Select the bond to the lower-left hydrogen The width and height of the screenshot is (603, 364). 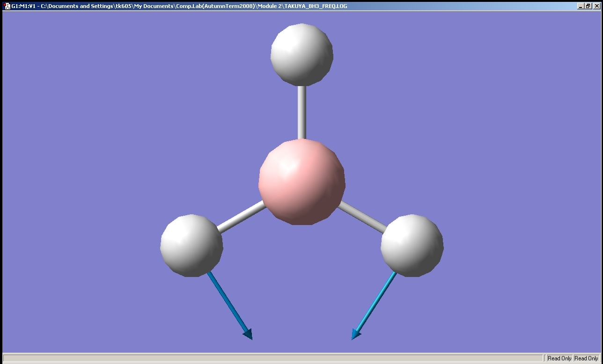coord(242,217)
